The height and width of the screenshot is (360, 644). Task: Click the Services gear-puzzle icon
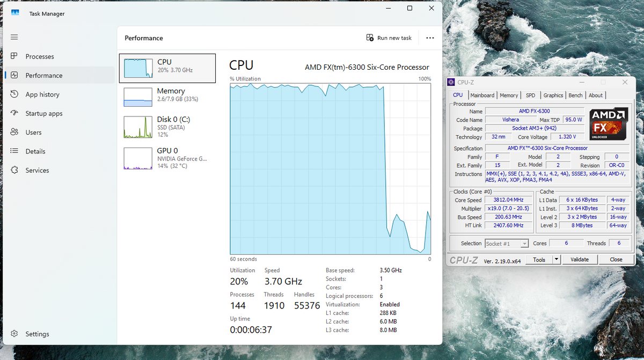(x=14, y=170)
